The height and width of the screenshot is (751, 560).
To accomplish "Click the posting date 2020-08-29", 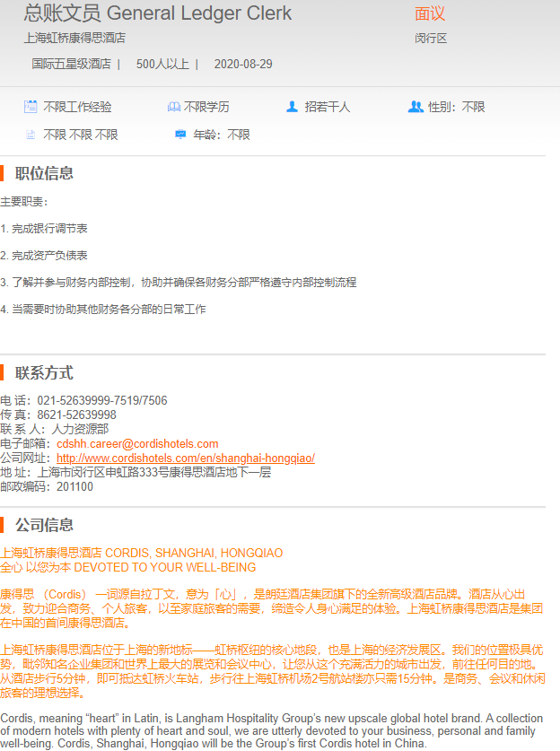I will point(243,64).
